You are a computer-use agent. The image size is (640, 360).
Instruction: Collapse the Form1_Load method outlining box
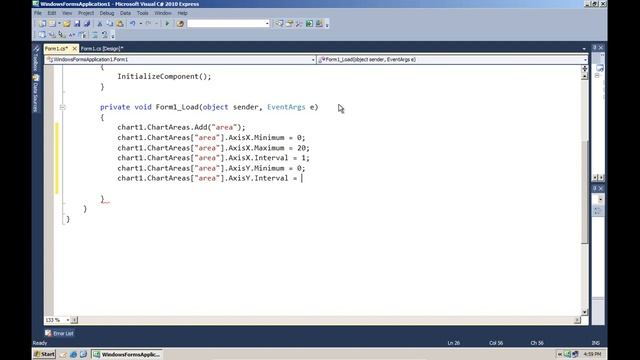[x=62, y=107]
